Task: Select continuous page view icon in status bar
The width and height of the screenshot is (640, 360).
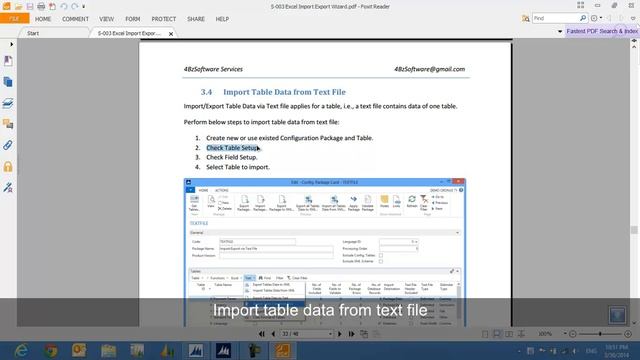Action: pyautogui.click(x=497, y=334)
